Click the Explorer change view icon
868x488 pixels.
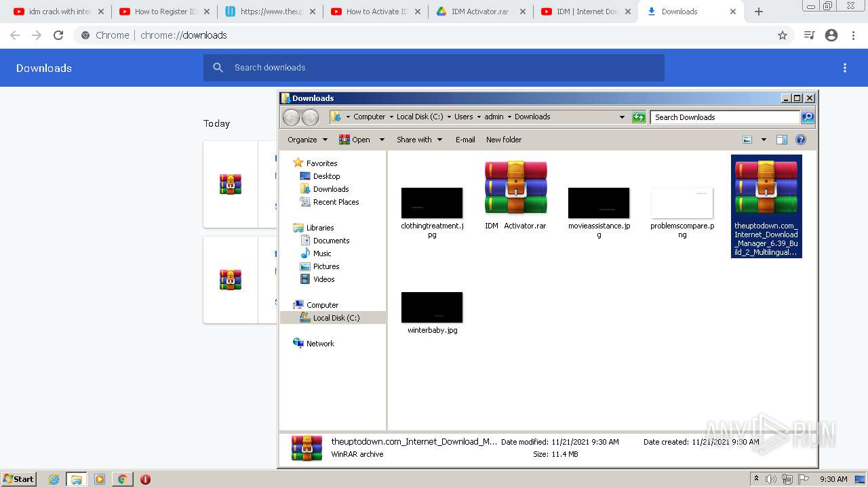point(747,140)
